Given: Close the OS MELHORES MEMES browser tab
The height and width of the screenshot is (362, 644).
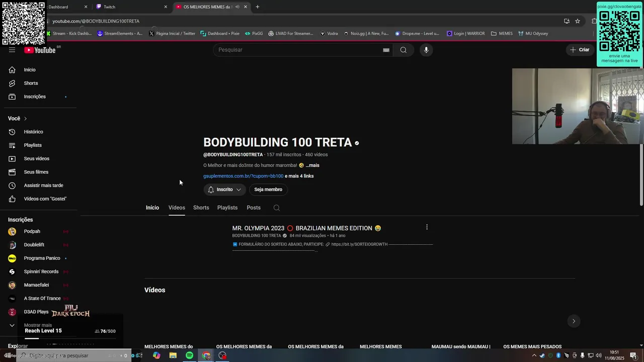Looking at the screenshot, I should [246, 7].
